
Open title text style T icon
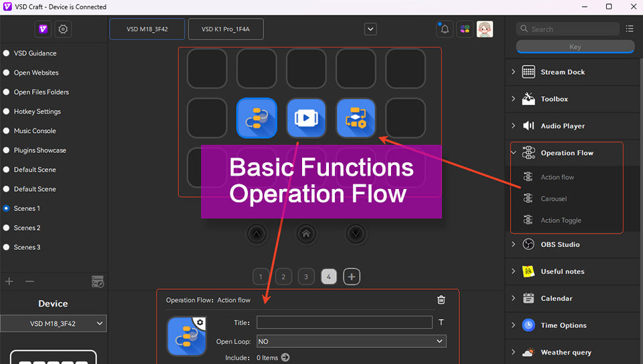pyautogui.click(x=441, y=322)
